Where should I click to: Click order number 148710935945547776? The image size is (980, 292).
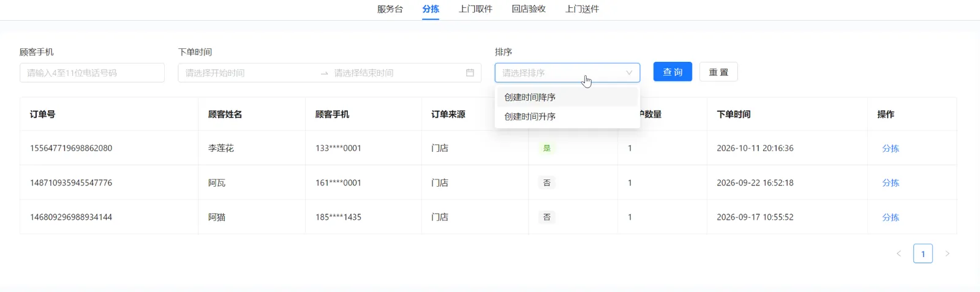tap(71, 182)
